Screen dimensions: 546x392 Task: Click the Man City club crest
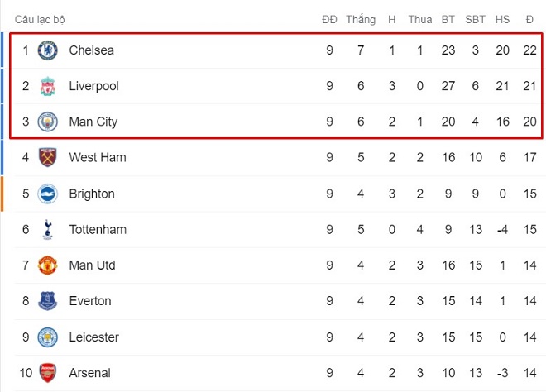click(x=47, y=122)
